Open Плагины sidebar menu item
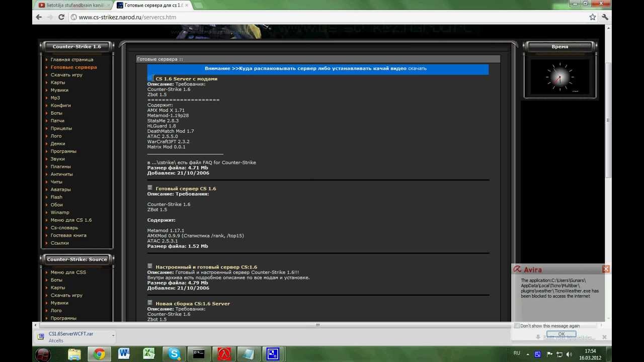 coord(60,166)
